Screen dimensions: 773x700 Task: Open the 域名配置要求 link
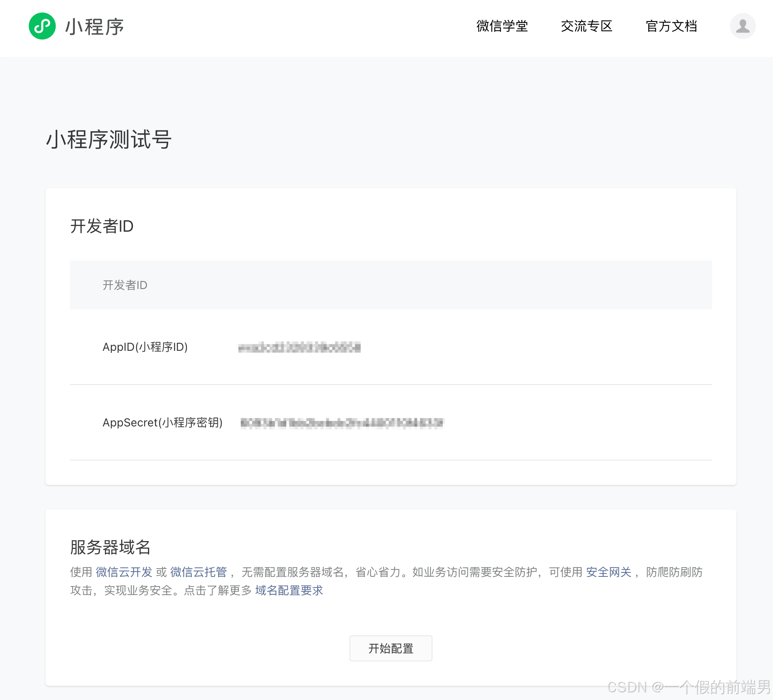click(289, 590)
